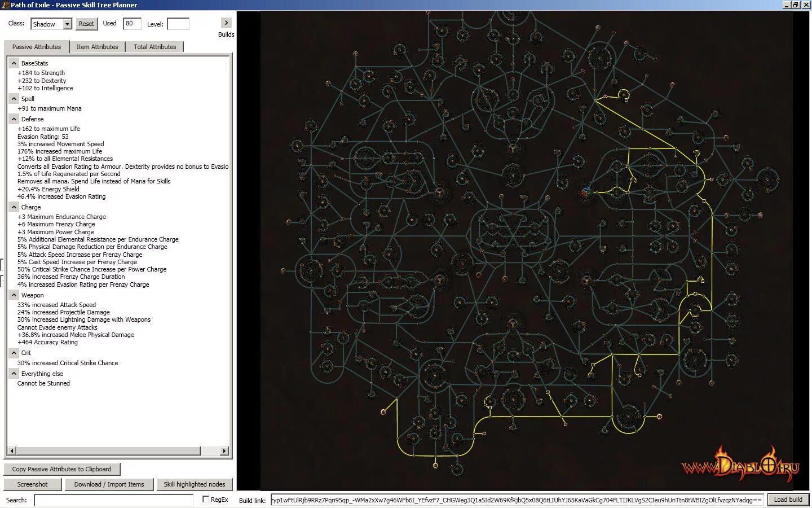This screenshot has width=812, height=508.
Task: Click the Reset button
Action: [x=86, y=24]
